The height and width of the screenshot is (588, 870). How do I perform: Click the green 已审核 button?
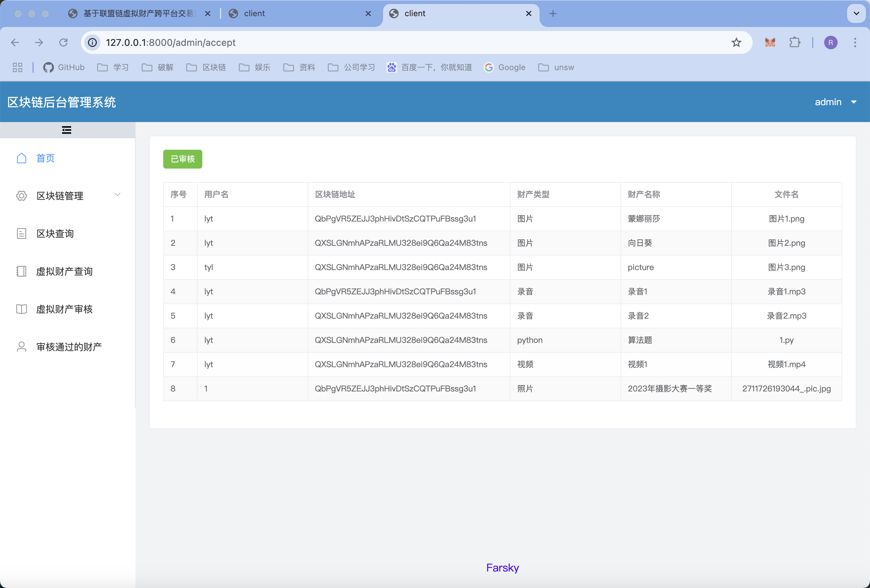[183, 159]
